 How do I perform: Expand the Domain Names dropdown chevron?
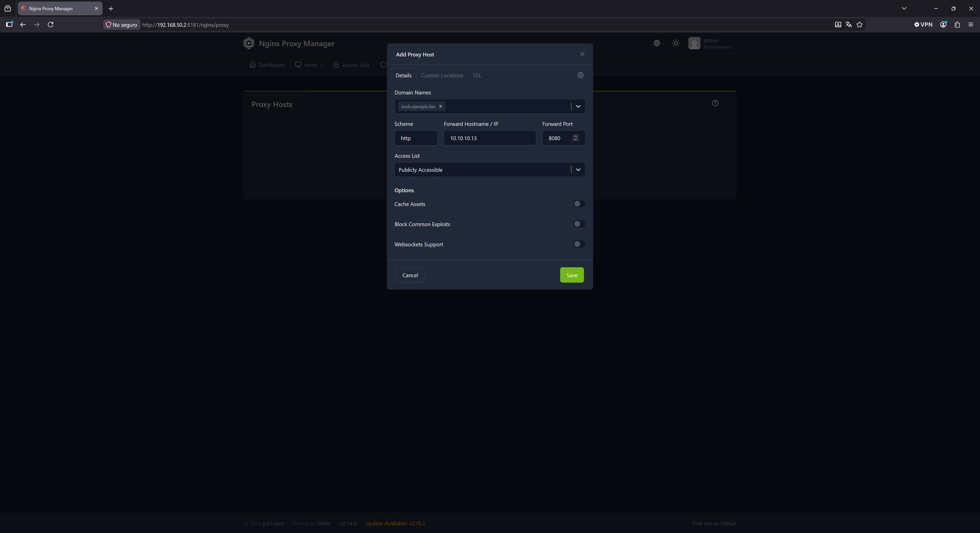578,106
